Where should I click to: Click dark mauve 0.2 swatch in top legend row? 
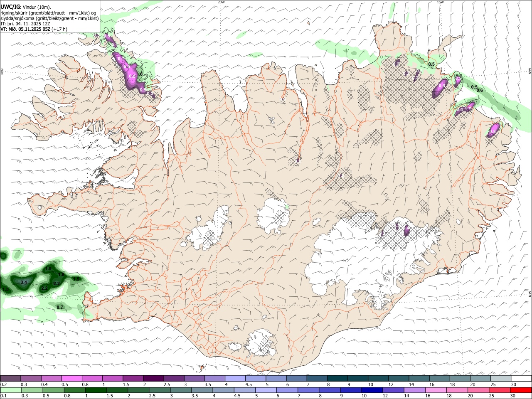coord(10,379)
